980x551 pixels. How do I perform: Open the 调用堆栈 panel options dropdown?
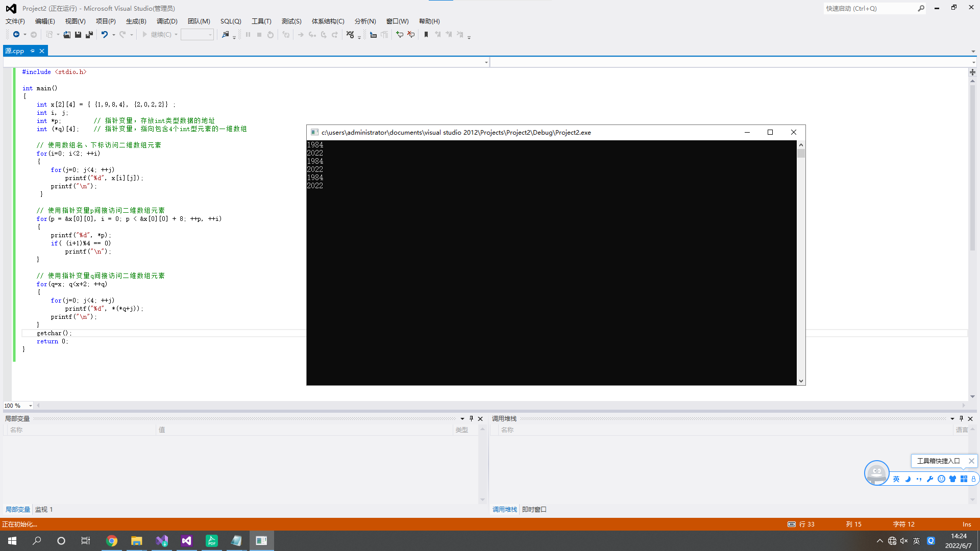pos(952,418)
